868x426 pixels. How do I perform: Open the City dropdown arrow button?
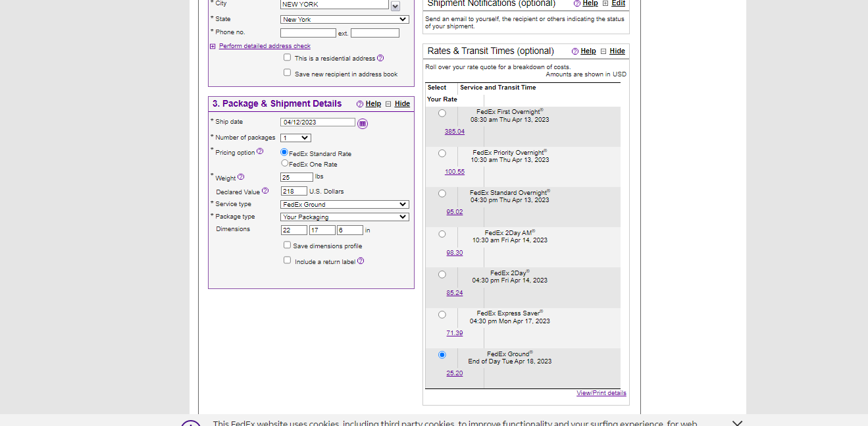click(x=396, y=6)
